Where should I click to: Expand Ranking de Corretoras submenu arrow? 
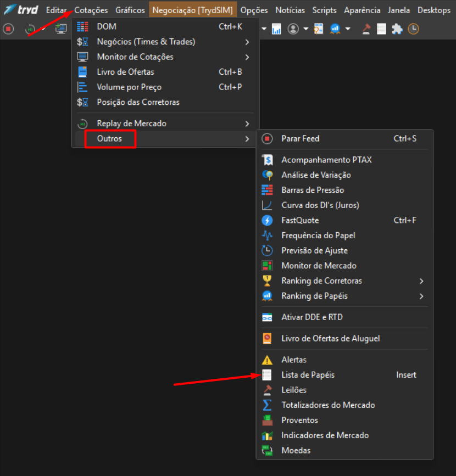tap(421, 281)
